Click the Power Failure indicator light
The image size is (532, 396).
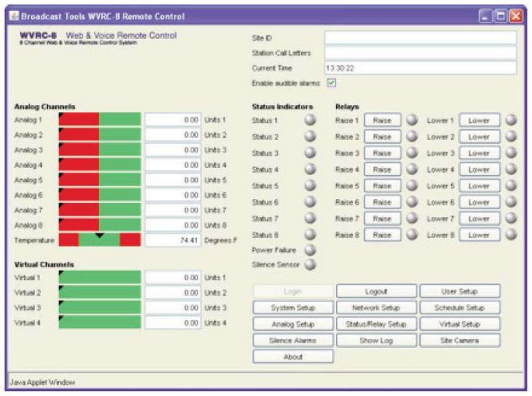310,250
